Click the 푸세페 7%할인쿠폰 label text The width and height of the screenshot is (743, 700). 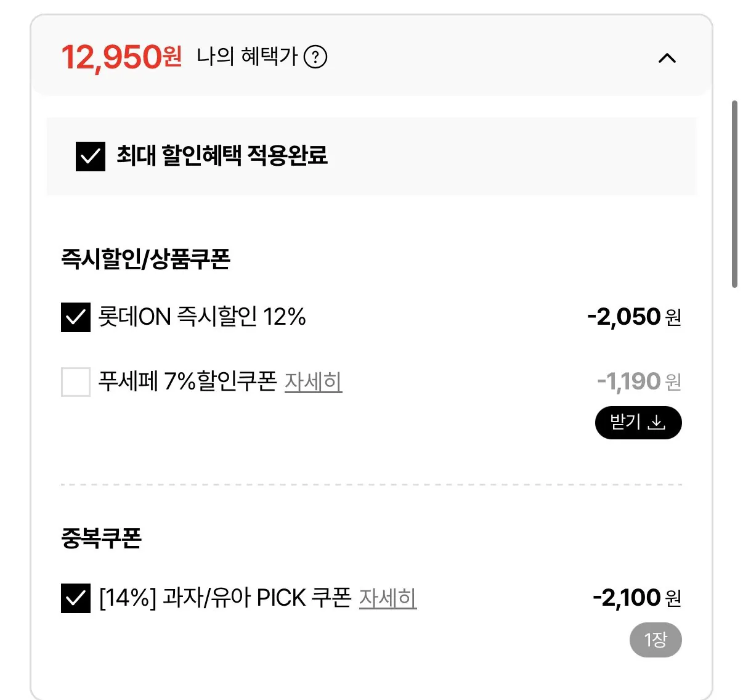(188, 382)
